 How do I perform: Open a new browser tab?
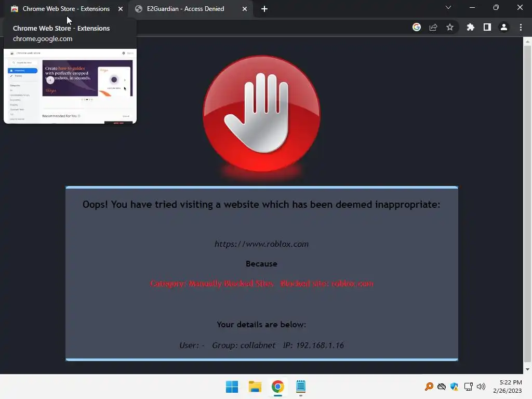click(x=264, y=9)
